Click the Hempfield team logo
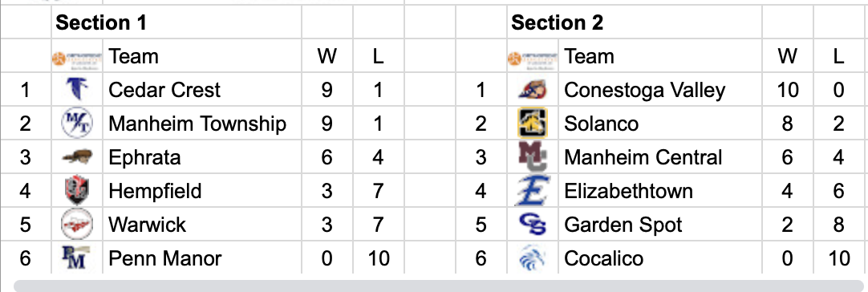This screenshot has width=868, height=292. 77,191
